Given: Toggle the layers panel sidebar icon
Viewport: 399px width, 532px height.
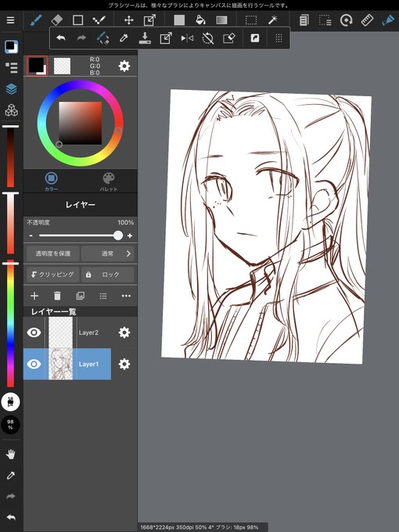Looking at the screenshot, I should [12, 89].
